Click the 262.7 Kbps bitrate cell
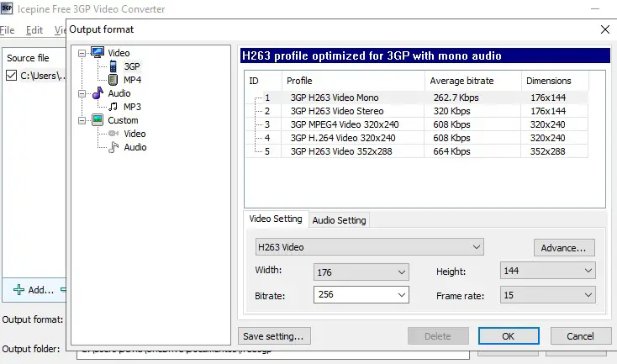This screenshot has width=617, height=364. point(456,98)
